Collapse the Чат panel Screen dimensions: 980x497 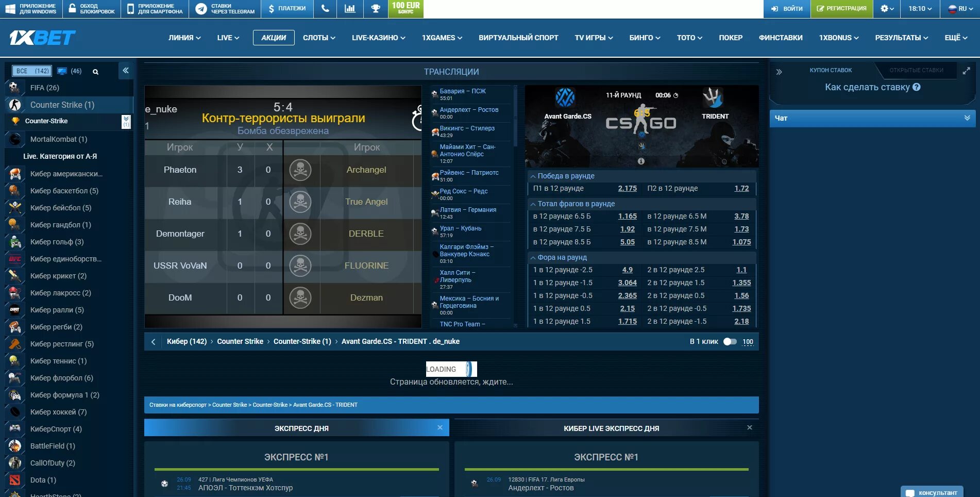point(967,118)
